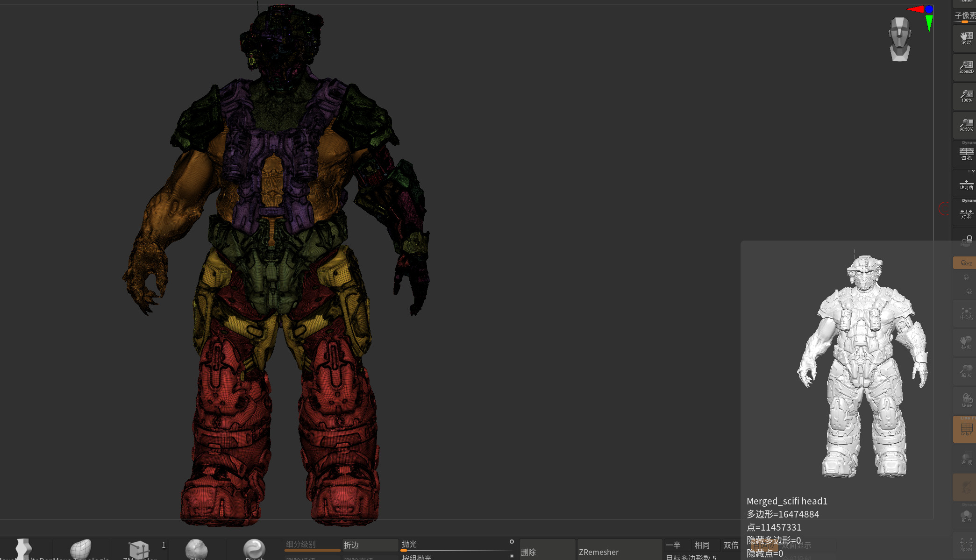Select the Scale (缩放) view tool
Screen dimensions: 976x560
(965, 371)
